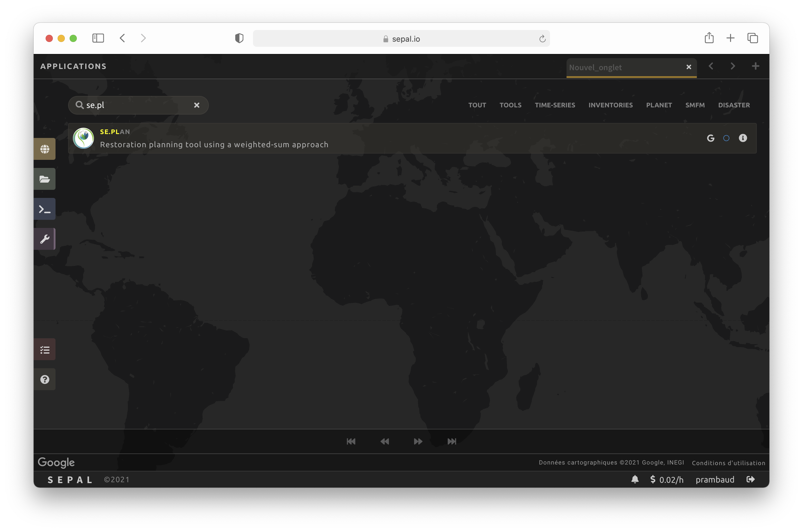
Task: Click the se.pl search input field
Action: click(x=136, y=105)
